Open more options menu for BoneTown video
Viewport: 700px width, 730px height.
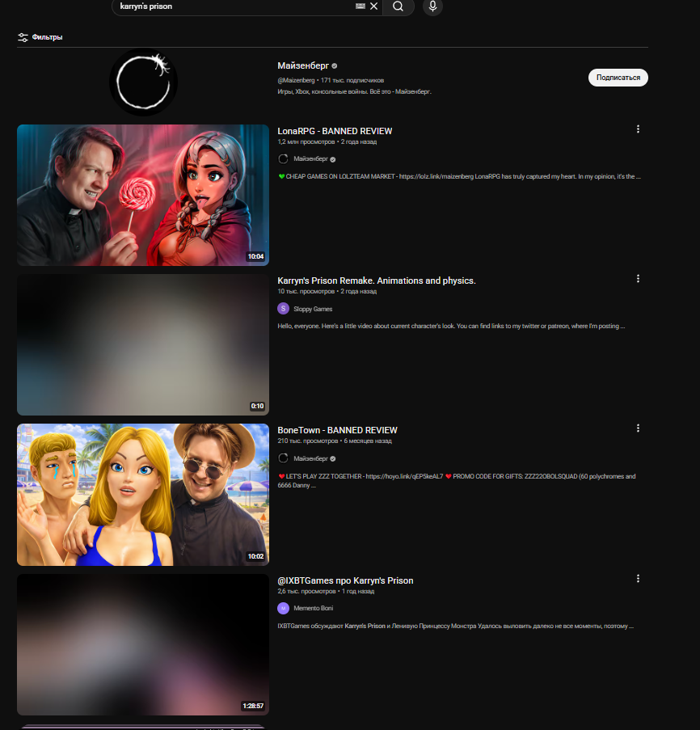(638, 428)
